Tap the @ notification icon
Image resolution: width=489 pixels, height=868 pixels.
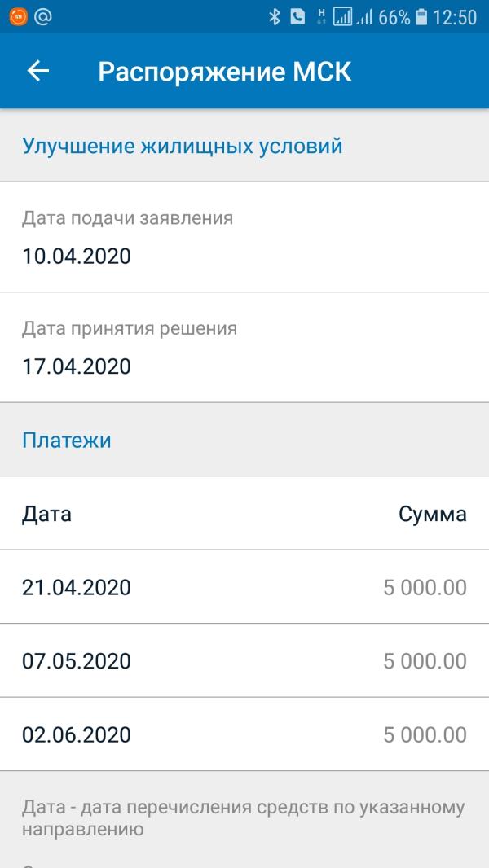tap(43, 16)
